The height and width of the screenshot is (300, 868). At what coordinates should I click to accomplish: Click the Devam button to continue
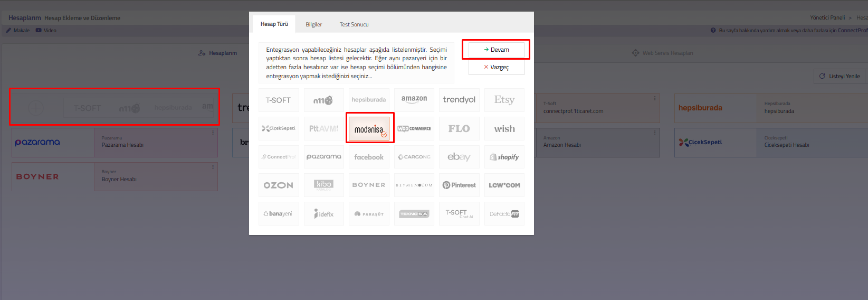click(497, 50)
